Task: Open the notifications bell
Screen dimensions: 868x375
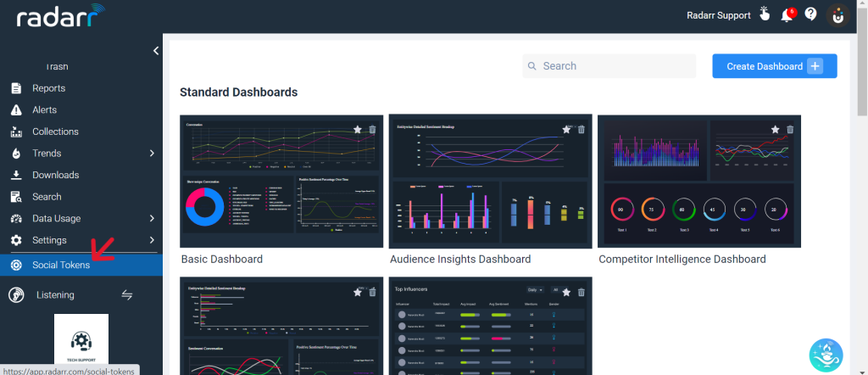Action: tap(787, 15)
